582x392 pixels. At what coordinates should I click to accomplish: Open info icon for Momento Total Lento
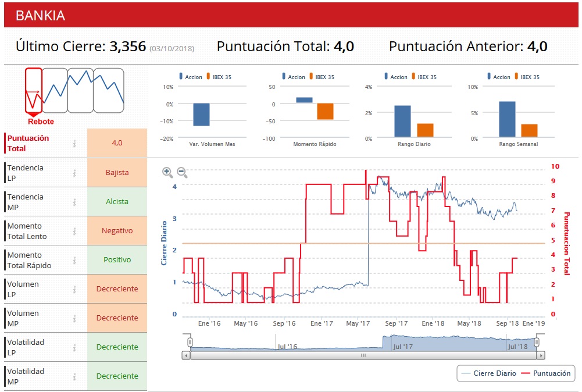(x=74, y=231)
